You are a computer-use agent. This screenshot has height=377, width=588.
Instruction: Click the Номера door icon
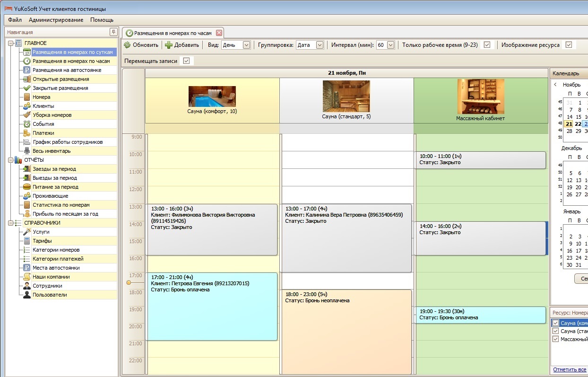pyautogui.click(x=27, y=97)
